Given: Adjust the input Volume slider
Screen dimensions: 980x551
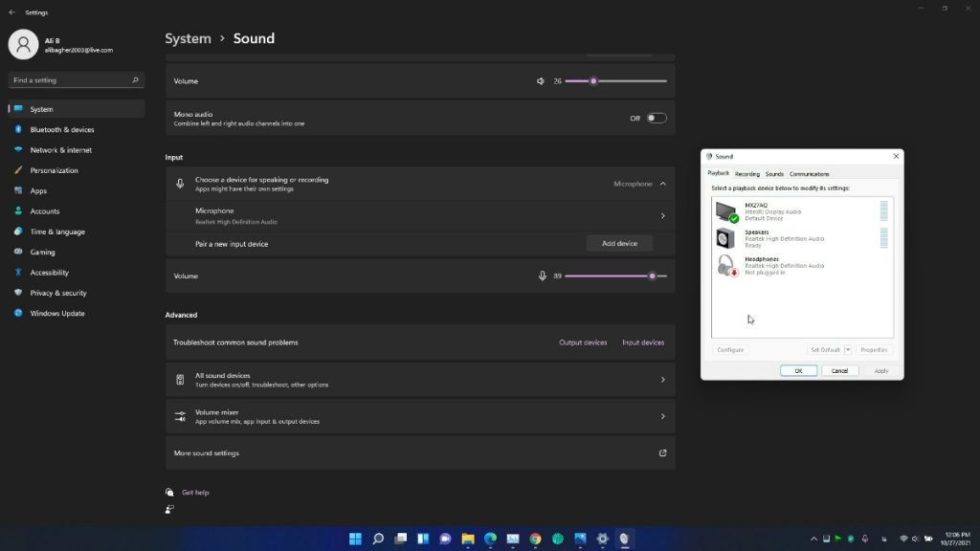Looking at the screenshot, I should pyautogui.click(x=615, y=275).
